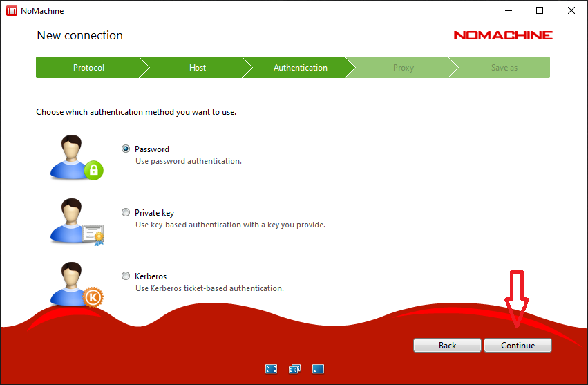Click the iconize window icon at the bottom
This screenshot has width=588, height=385.
[x=318, y=369]
